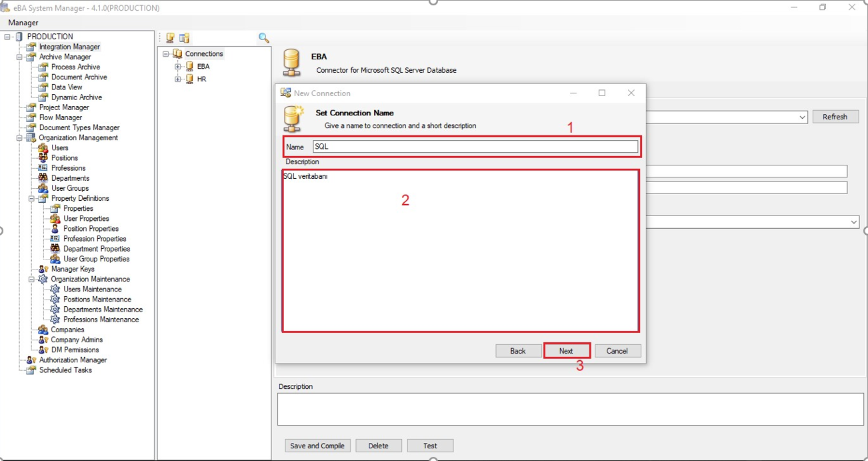Viewport: 868px width, 461px height.
Task: Expand the HR connection node
Action: click(178, 79)
